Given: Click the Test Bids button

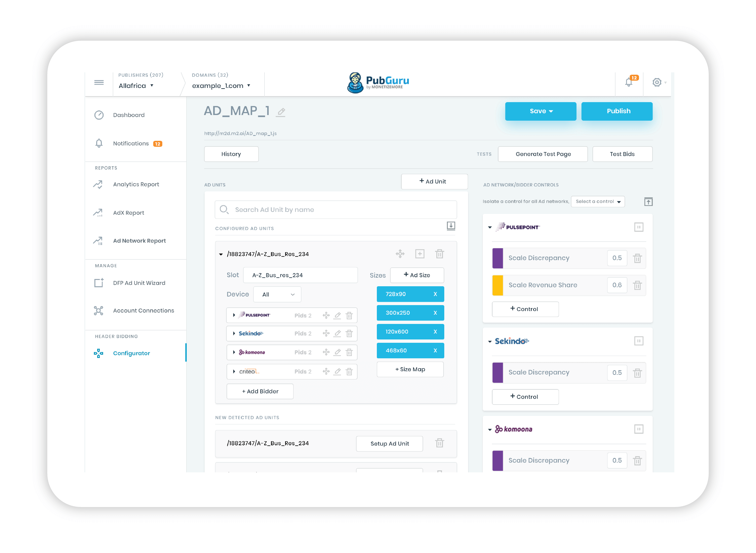Looking at the screenshot, I should click(622, 154).
